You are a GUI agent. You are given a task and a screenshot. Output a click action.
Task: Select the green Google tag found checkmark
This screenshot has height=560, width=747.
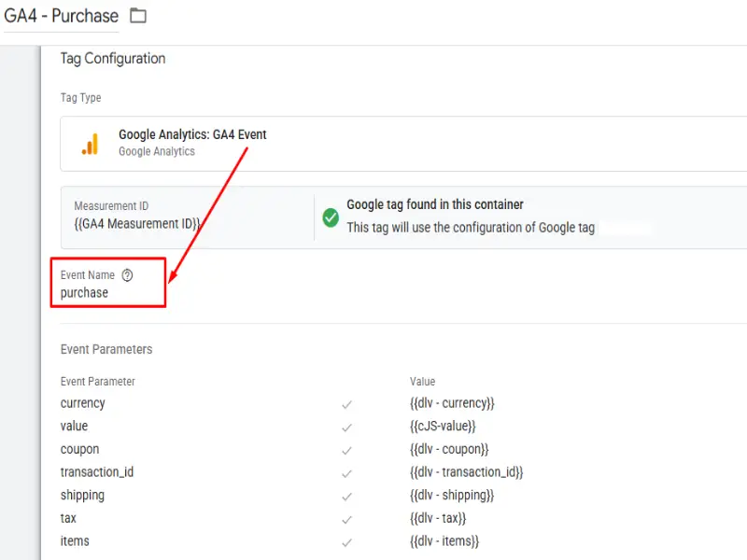(331, 217)
